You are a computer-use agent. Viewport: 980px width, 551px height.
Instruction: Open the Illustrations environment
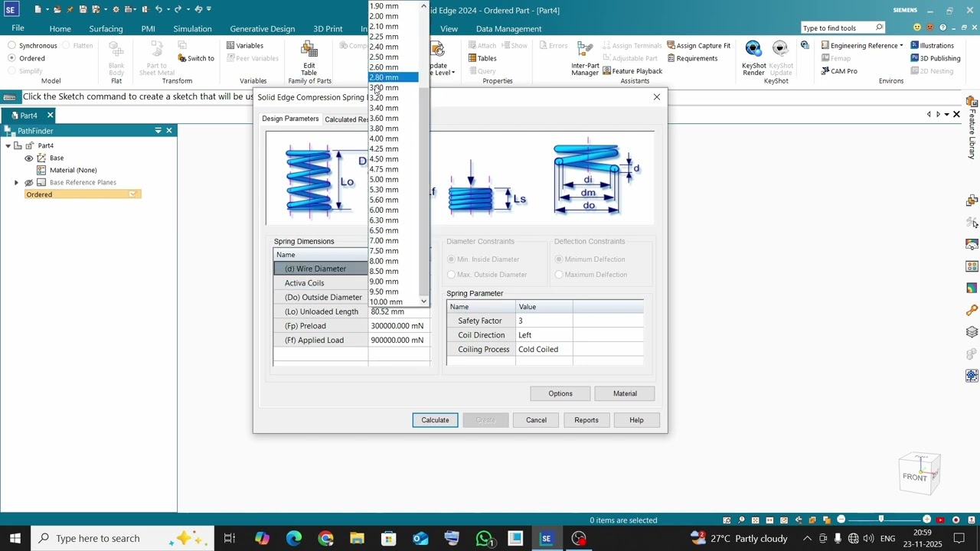pos(932,45)
